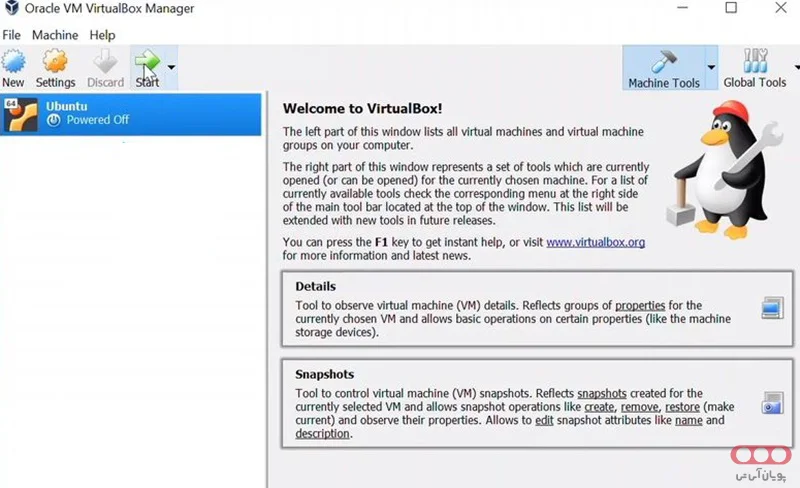Screen dimensions: 800x488
Task: Expand the Start button dropdown arrow
Action: tap(172, 68)
